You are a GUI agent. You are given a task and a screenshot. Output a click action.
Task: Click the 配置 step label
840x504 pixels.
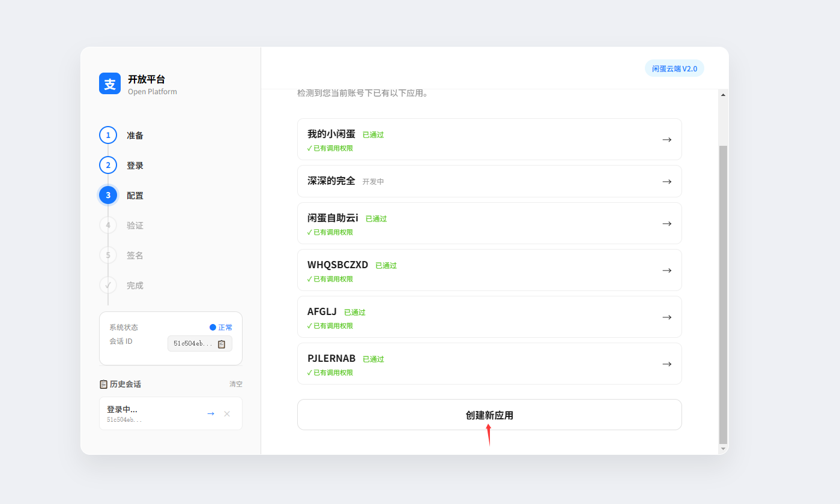[135, 196]
